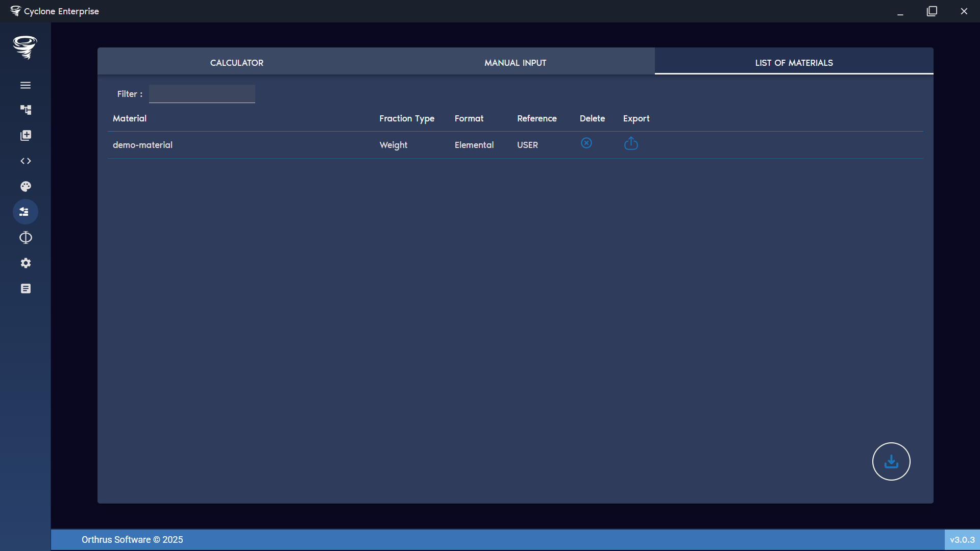Open the new document sidebar tool
Viewport: 980px width, 551px height.
click(x=26, y=135)
